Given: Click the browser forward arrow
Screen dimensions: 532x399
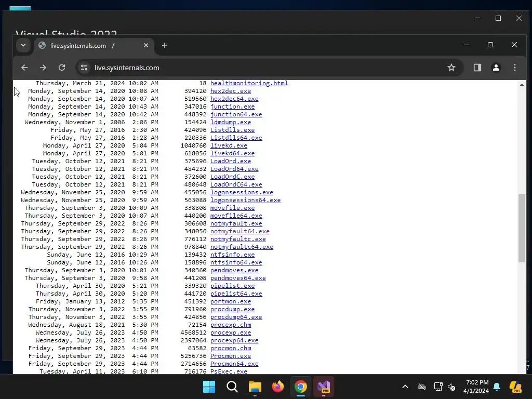Looking at the screenshot, I should click(43, 68).
